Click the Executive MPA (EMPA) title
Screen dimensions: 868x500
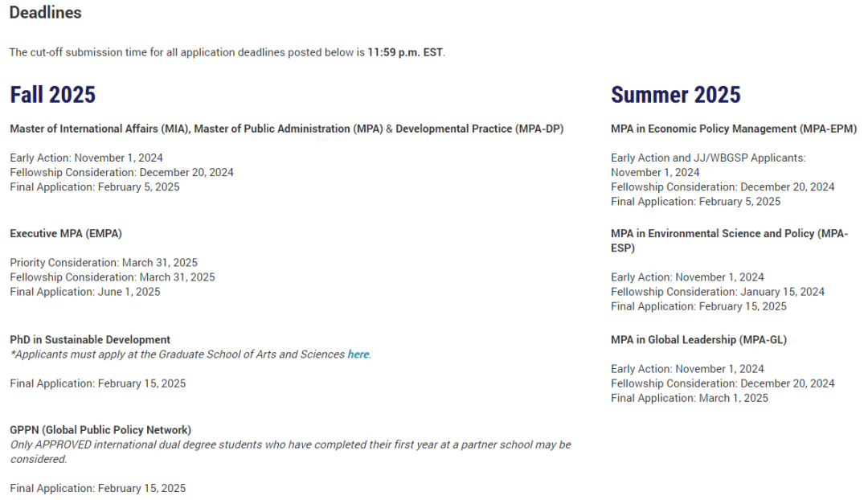click(66, 234)
